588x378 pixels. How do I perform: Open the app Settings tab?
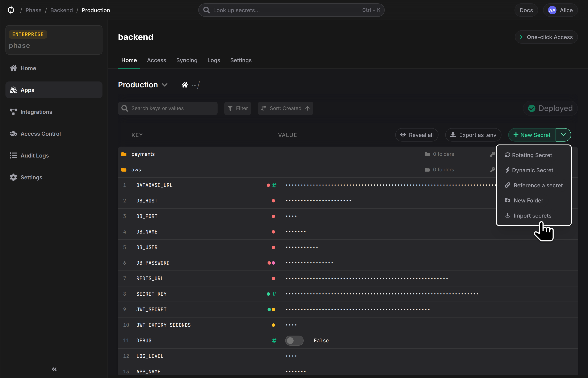tap(241, 60)
